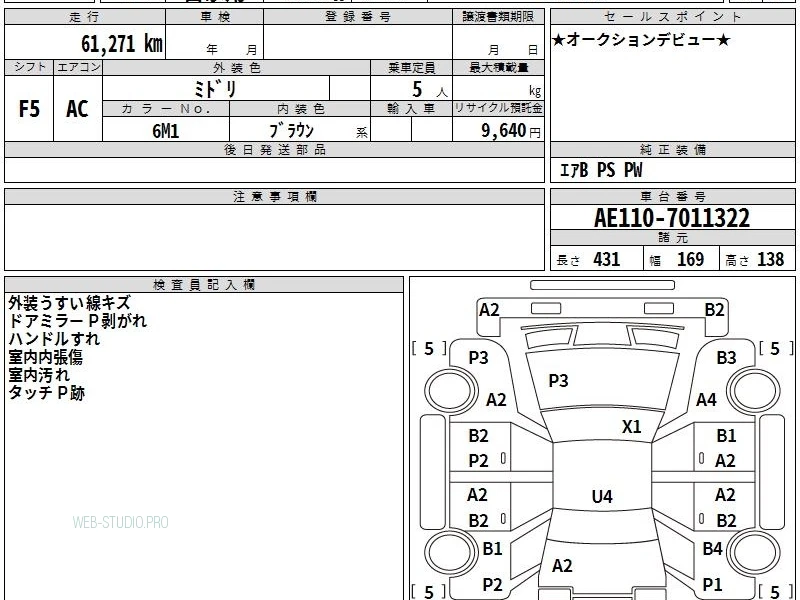Click the 車台番号 header
This screenshot has width=800, height=600.
click(x=672, y=196)
